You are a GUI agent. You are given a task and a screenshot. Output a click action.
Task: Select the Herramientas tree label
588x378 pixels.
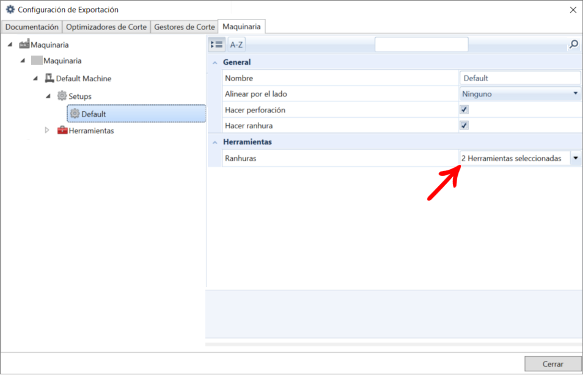click(x=91, y=131)
